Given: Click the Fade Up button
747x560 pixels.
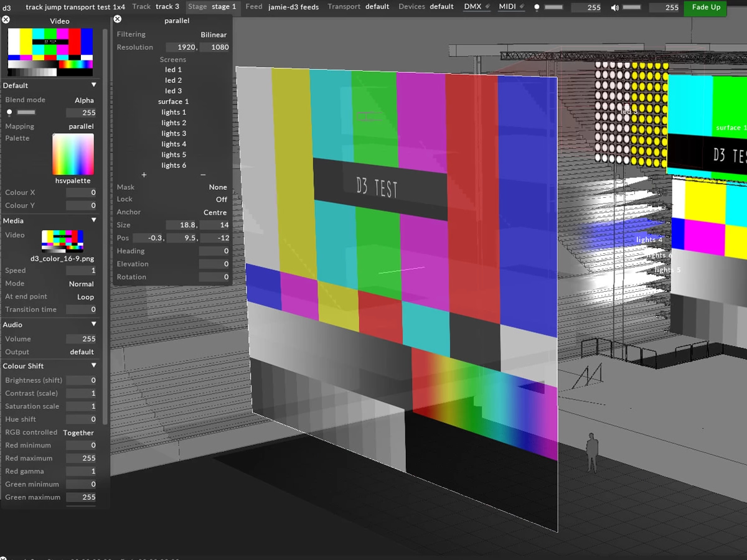Looking at the screenshot, I should click(x=706, y=7).
